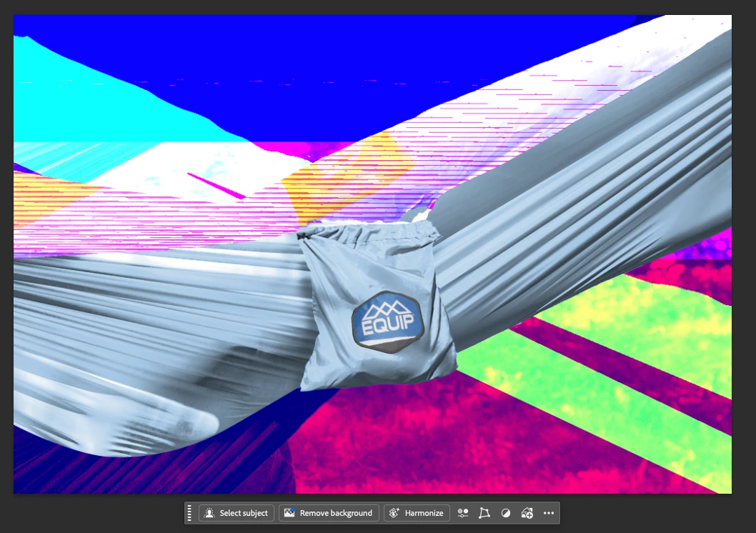Click the Select subject button

pyautogui.click(x=237, y=513)
